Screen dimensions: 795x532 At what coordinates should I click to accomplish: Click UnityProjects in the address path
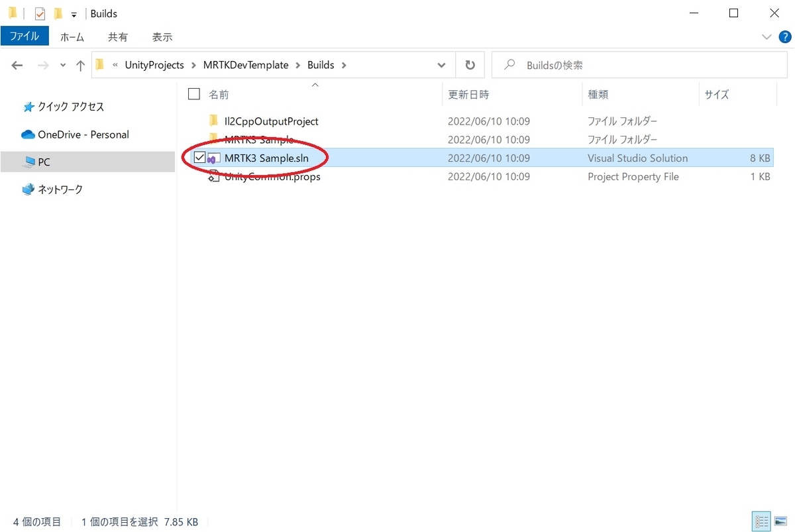[154, 65]
